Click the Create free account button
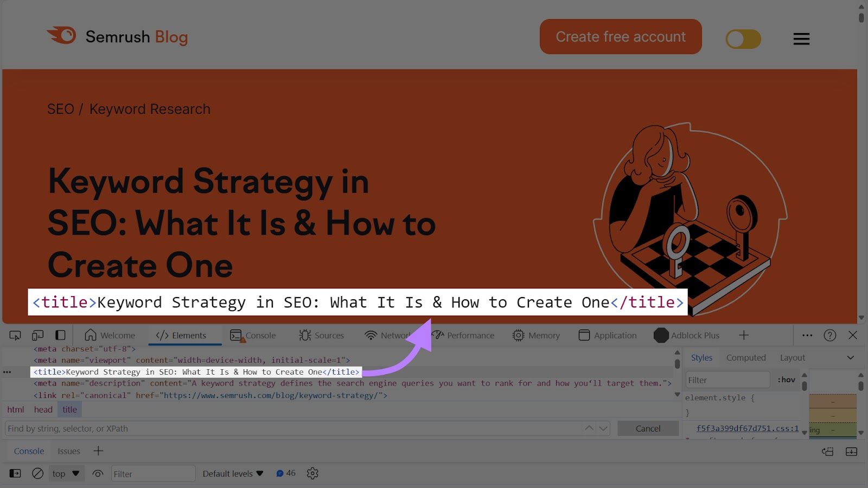 coord(620,36)
